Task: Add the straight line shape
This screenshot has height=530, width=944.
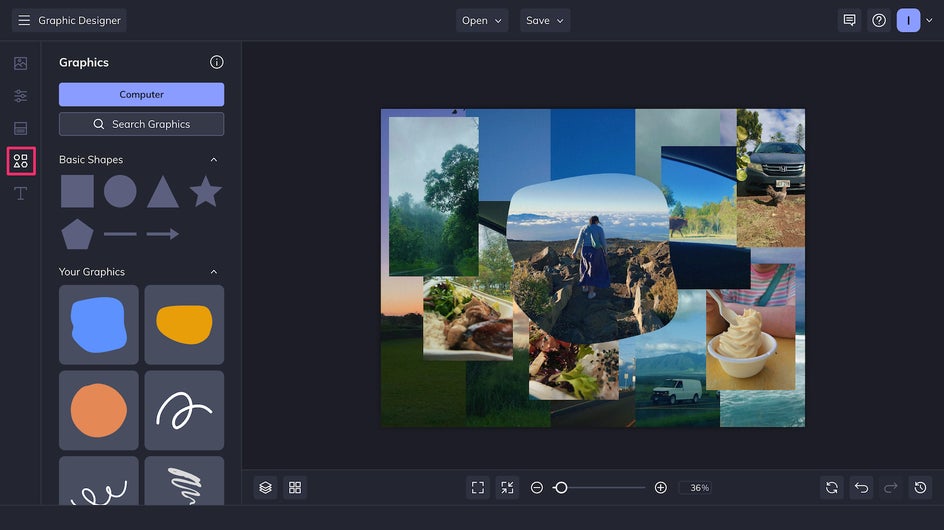Action: [x=120, y=234]
